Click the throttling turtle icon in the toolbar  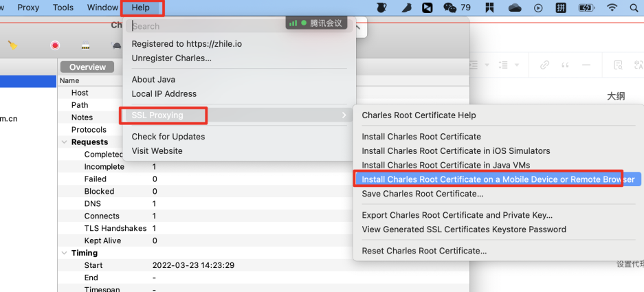(116, 45)
